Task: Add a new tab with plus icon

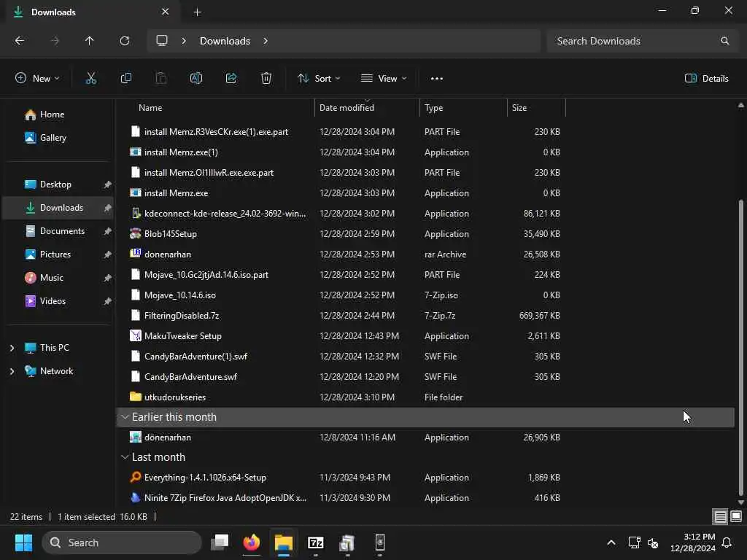Action: [x=197, y=12]
